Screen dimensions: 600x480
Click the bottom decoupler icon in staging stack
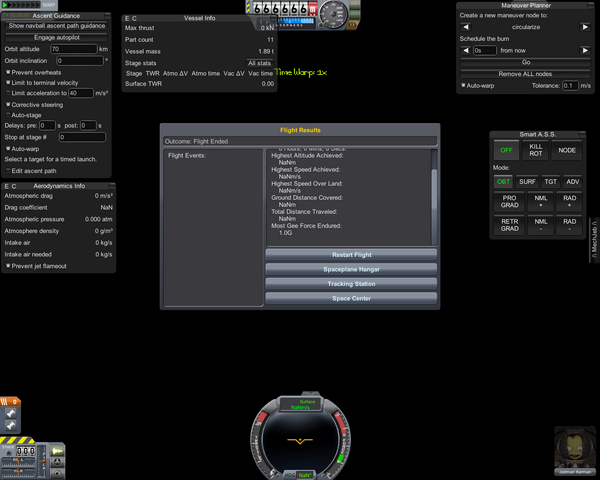click(11, 425)
